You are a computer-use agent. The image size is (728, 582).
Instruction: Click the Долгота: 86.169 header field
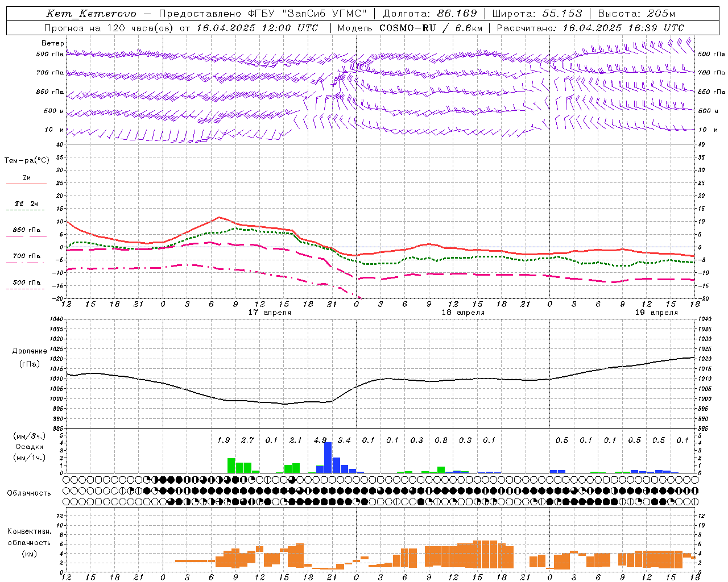(429, 14)
